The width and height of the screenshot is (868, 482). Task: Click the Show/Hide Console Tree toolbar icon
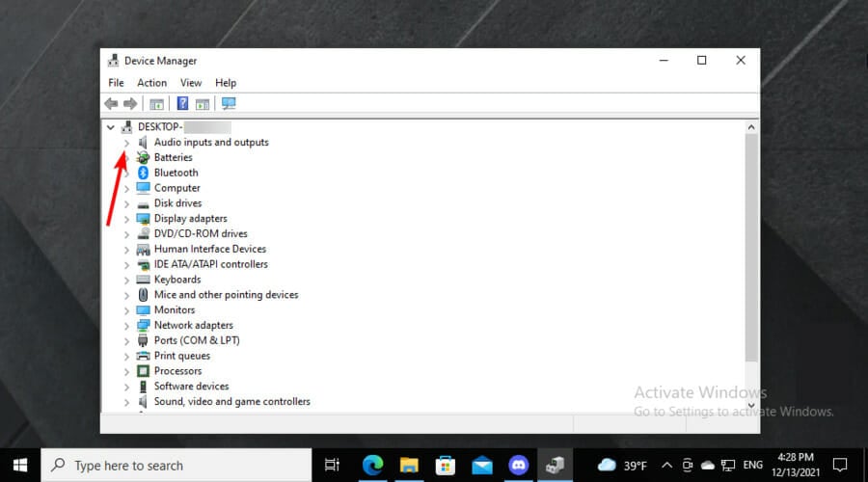[x=156, y=103]
